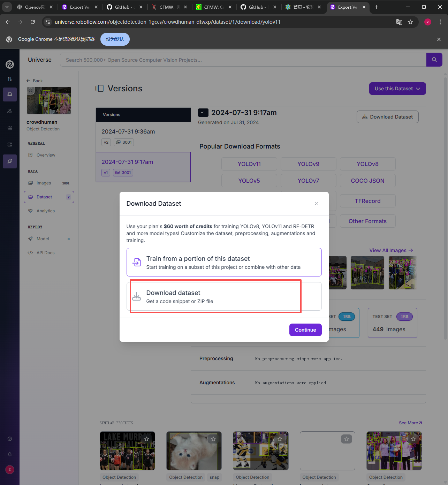
Task: Click the Chrome profile avatar in the toolbar
Action: 428,22
